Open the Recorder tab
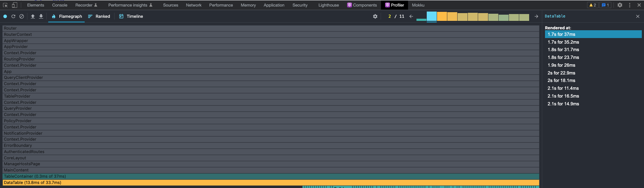 pyautogui.click(x=86, y=5)
